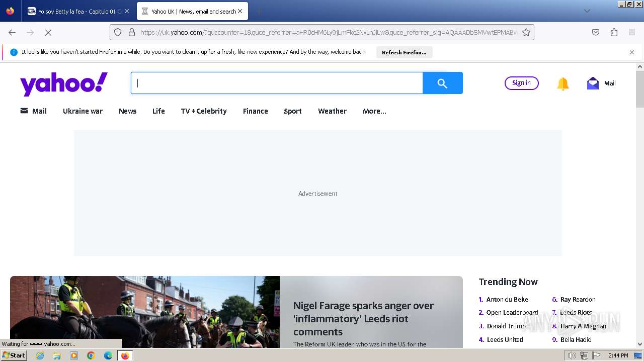This screenshot has height=362, width=644.
Task: Open media player from taskbar
Action: pyautogui.click(x=74, y=355)
